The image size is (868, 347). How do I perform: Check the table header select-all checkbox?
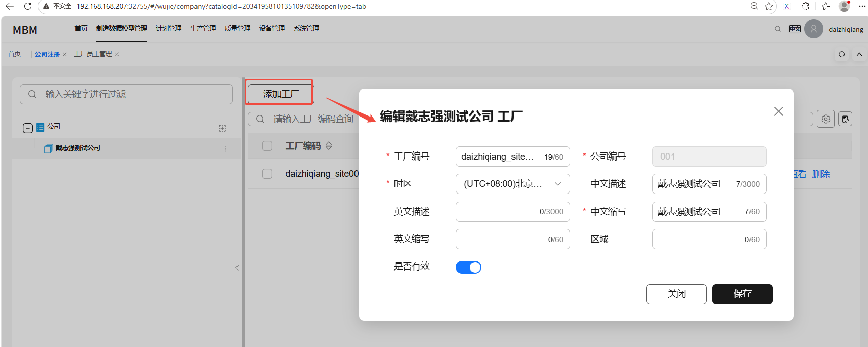[267, 146]
